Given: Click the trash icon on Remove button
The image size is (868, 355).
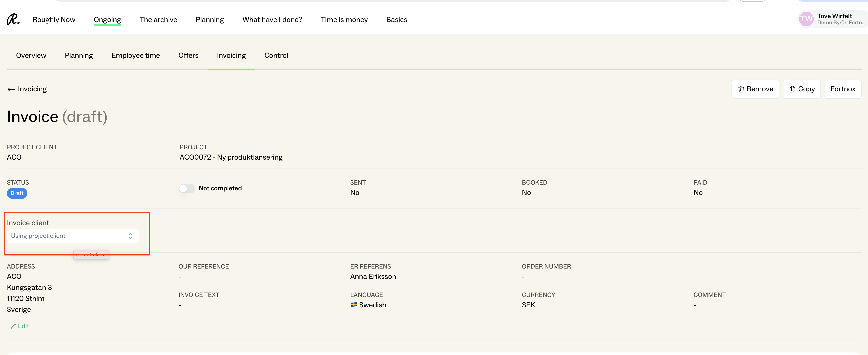Looking at the screenshot, I should tap(741, 89).
